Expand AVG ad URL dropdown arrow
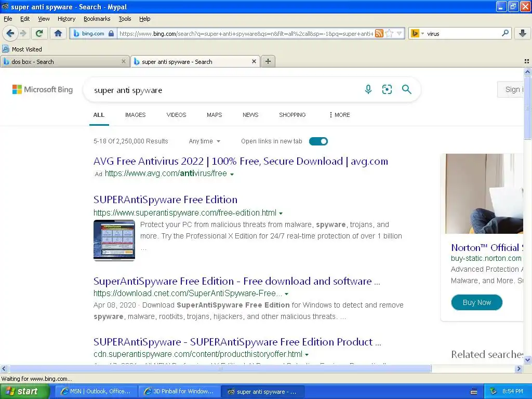 (232, 174)
